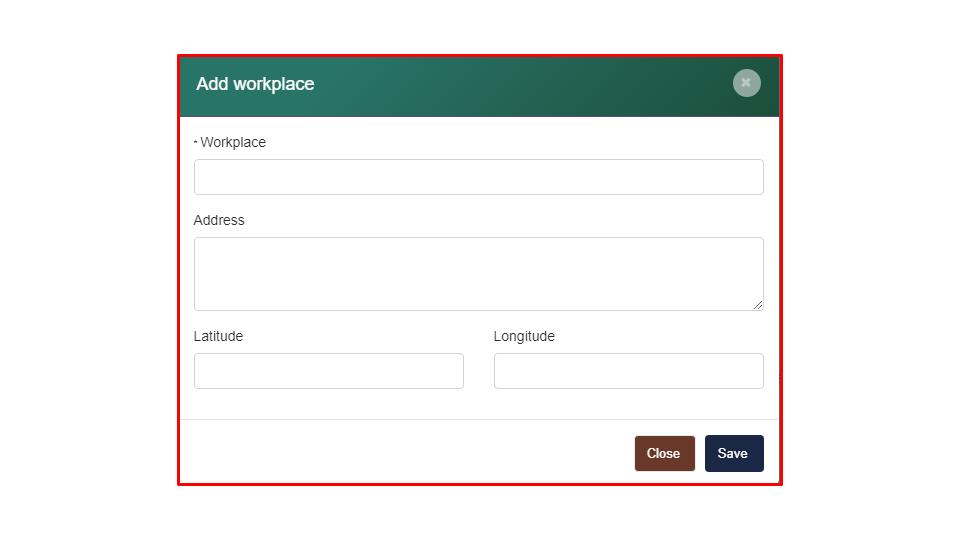Click the white backdrop right of the dialog
The height and width of the screenshot is (540, 960).
870,270
